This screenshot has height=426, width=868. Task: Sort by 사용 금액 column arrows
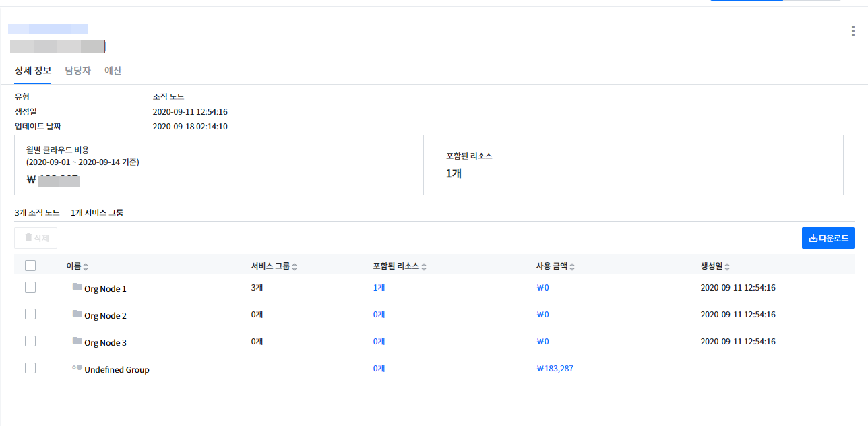coord(572,267)
